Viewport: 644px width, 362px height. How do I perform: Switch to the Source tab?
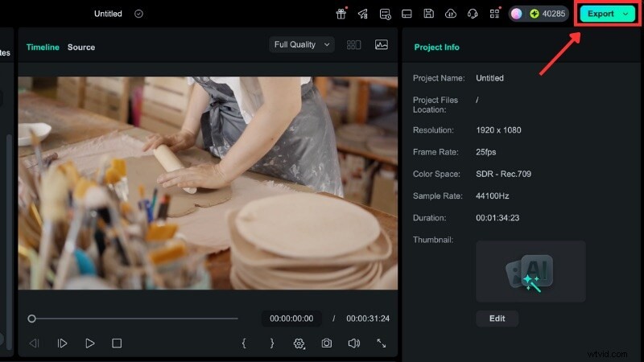coord(81,47)
